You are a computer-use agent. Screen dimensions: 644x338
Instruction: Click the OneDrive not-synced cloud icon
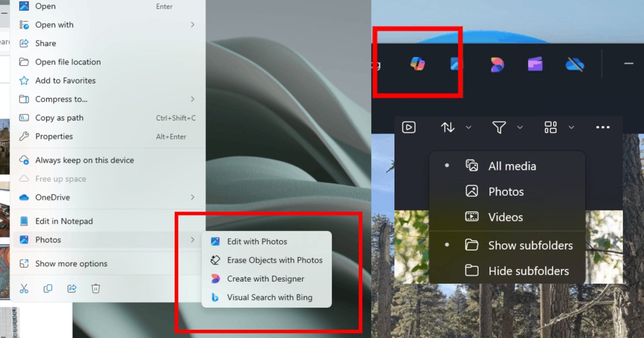click(x=574, y=64)
